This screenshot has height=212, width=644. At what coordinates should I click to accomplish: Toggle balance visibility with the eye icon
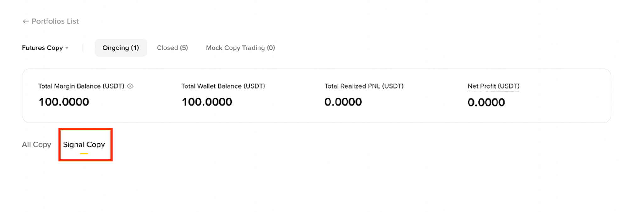130,86
